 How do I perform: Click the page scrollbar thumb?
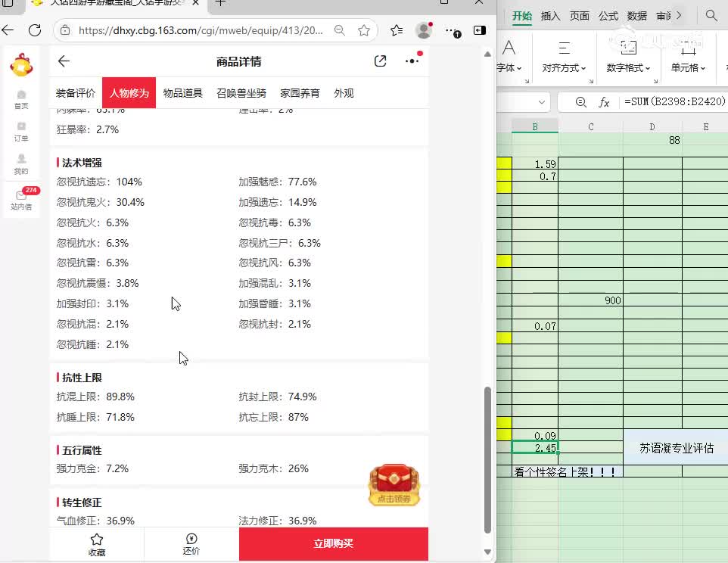(487, 459)
